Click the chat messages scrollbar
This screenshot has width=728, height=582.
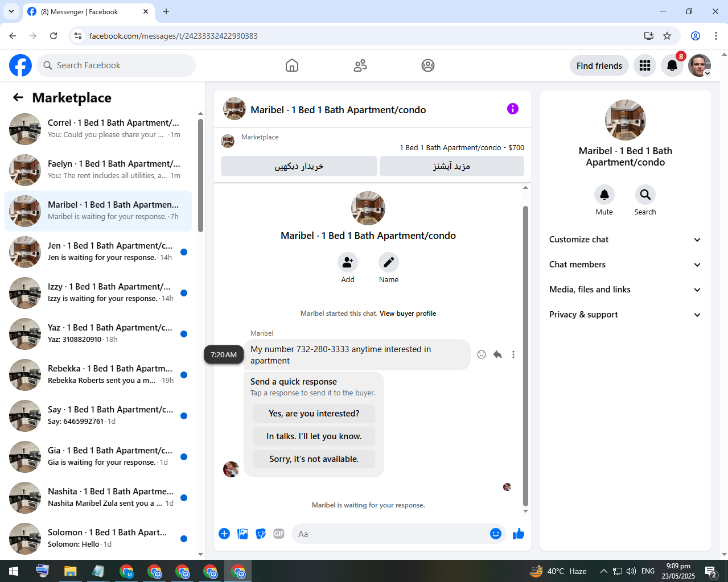pyautogui.click(x=525, y=356)
